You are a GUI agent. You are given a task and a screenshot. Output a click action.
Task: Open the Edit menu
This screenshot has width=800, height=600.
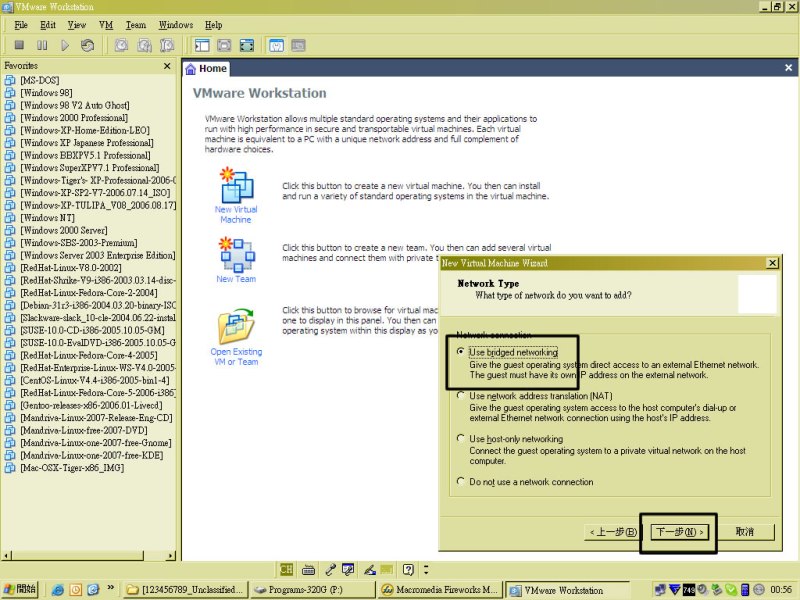click(48, 25)
